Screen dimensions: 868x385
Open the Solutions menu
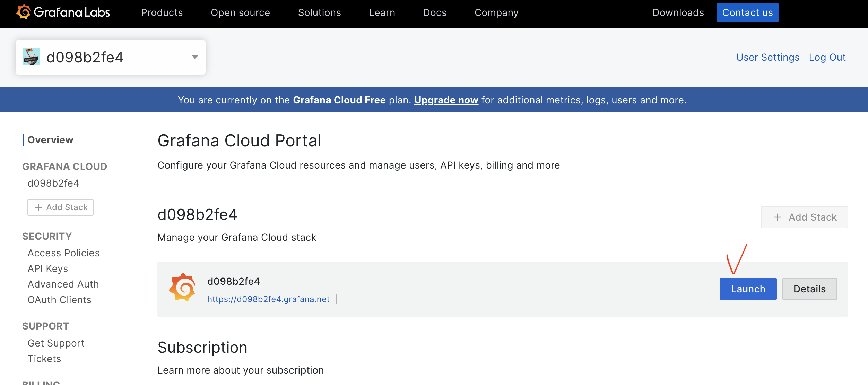319,12
